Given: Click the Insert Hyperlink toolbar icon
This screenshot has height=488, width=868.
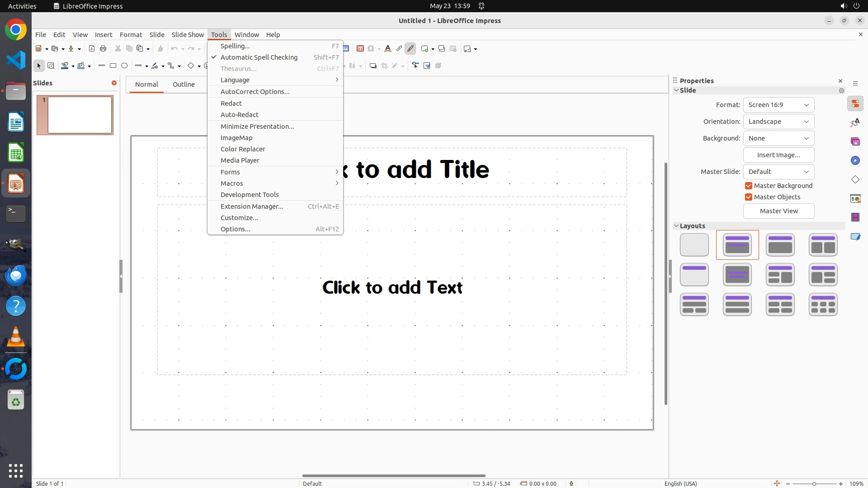Looking at the screenshot, I should 399,49.
